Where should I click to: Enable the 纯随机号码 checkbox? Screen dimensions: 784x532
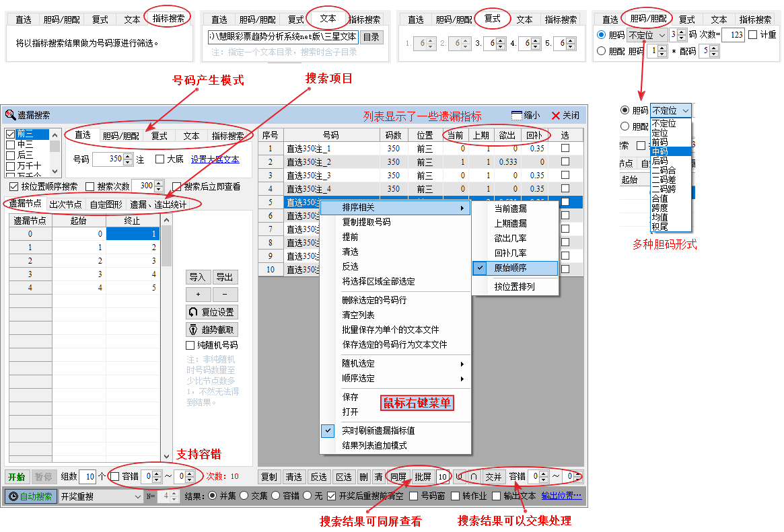pyautogui.click(x=190, y=345)
